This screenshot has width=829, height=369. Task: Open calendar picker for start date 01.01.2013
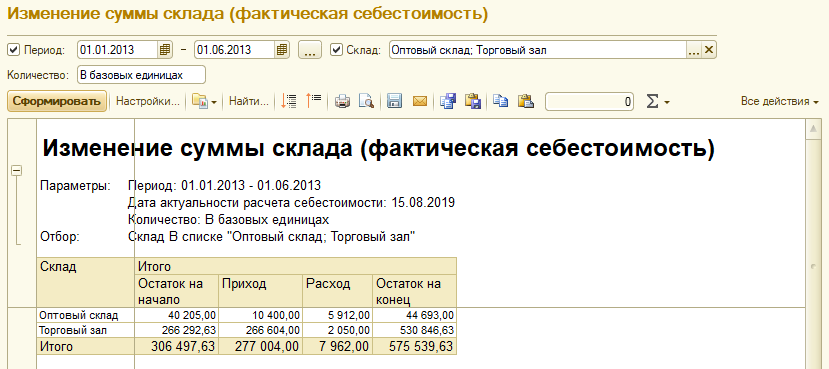[165, 50]
